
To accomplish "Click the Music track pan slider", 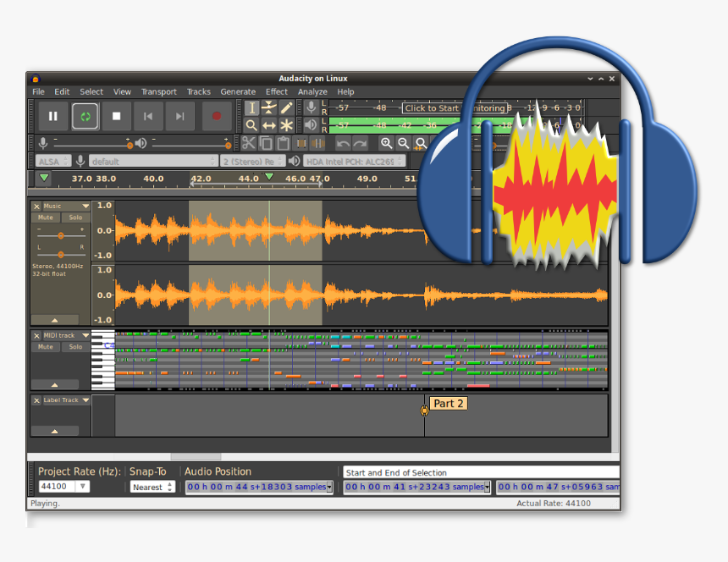I will [61, 254].
